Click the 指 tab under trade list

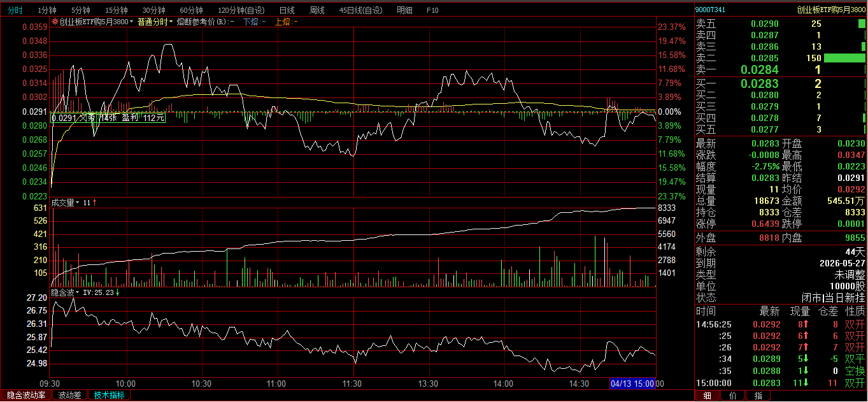tap(757, 396)
